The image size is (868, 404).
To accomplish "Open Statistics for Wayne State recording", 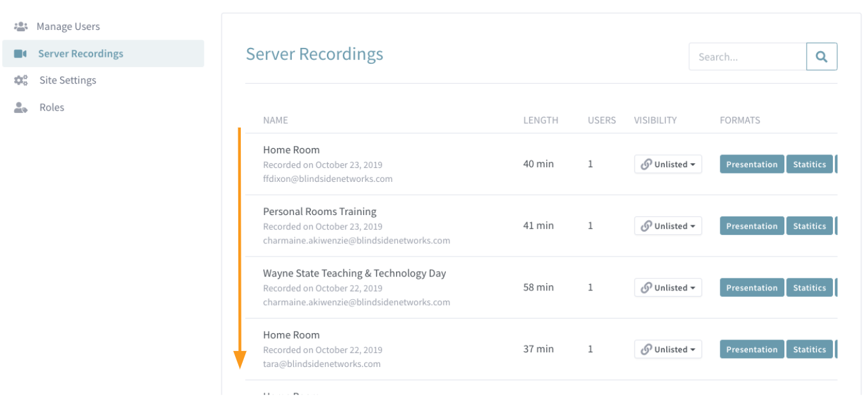I will 809,288.
